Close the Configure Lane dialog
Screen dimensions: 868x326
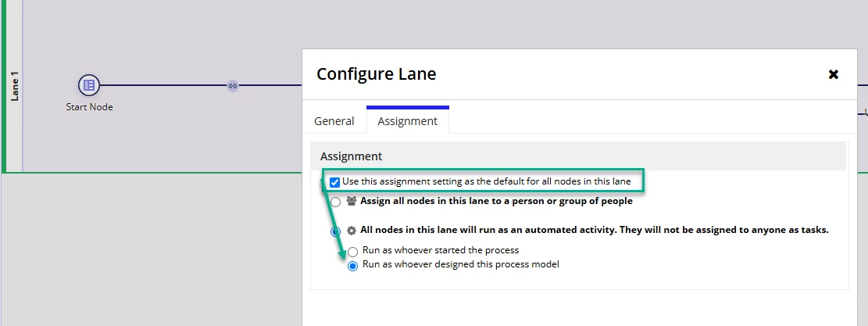[x=833, y=74]
